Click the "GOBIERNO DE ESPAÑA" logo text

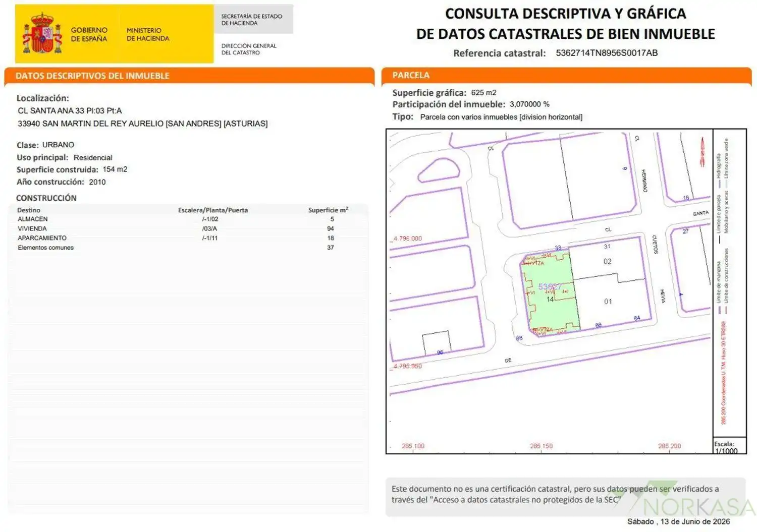coord(89,34)
